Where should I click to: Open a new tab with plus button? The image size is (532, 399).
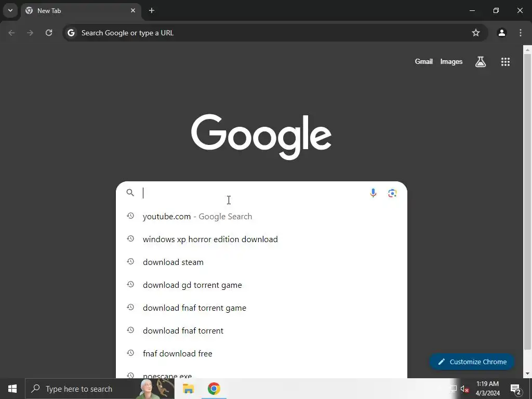[152, 10]
